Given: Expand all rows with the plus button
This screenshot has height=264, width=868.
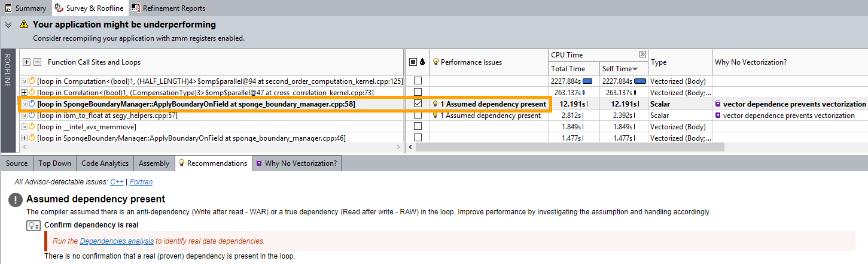Looking at the screenshot, I should (26, 62).
